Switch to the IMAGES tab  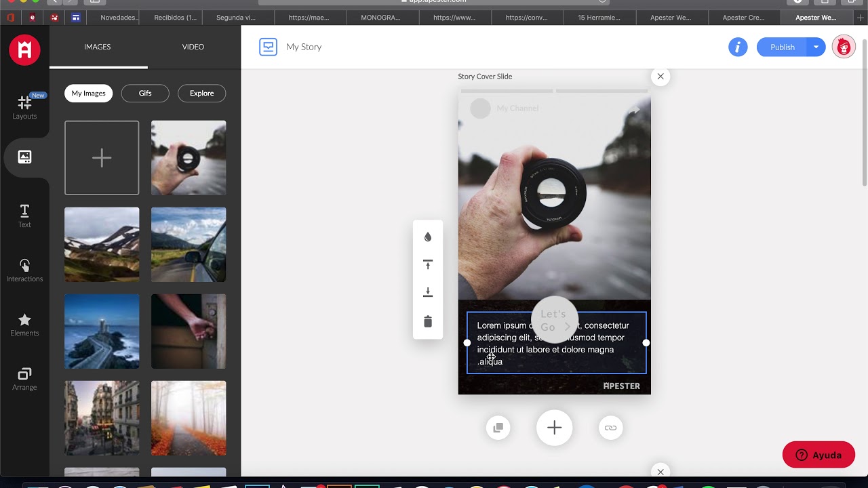[x=98, y=47]
